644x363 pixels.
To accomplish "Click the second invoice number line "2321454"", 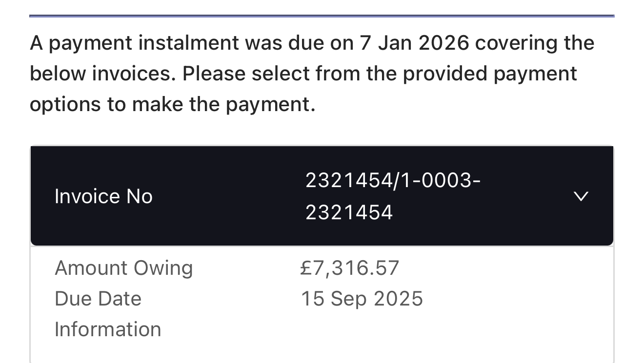I will tap(349, 212).
